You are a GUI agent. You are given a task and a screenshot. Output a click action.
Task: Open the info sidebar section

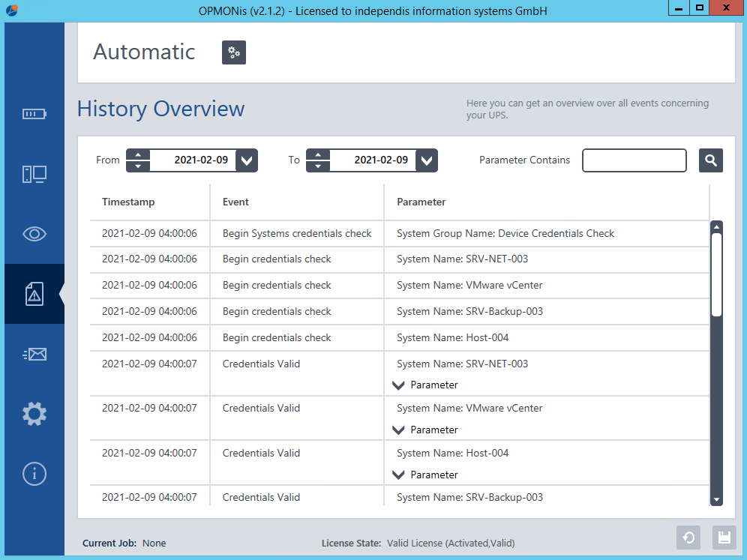[34, 474]
